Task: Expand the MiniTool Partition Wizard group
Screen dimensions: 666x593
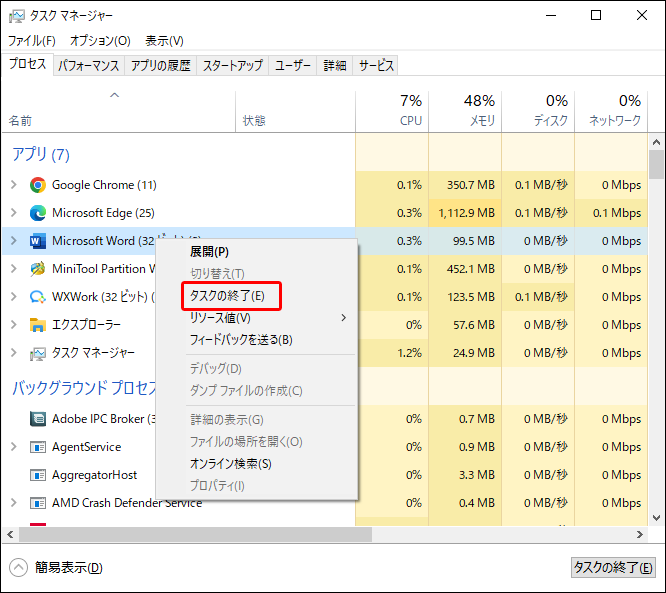Action: pos(14,268)
